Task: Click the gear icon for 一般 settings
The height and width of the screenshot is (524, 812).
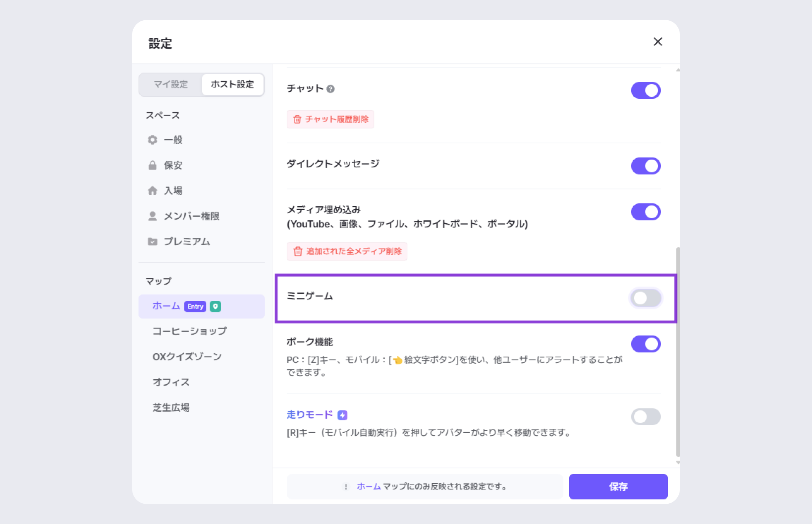Action: pos(152,140)
